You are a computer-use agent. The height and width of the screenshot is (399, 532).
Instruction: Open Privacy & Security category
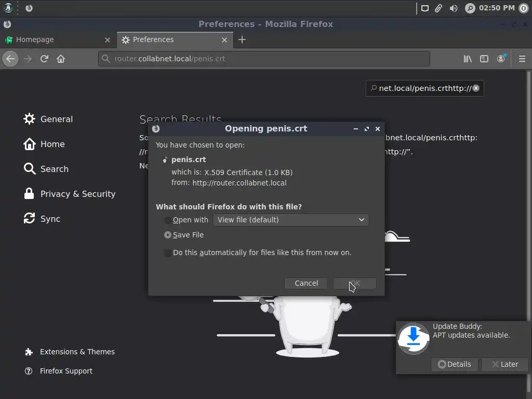click(70, 194)
